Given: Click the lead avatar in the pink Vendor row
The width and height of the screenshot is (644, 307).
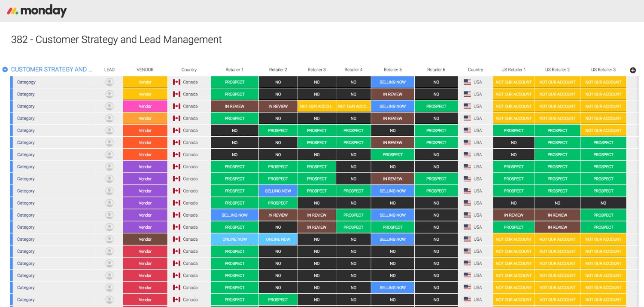Looking at the screenshot, I should coord(109,106).
